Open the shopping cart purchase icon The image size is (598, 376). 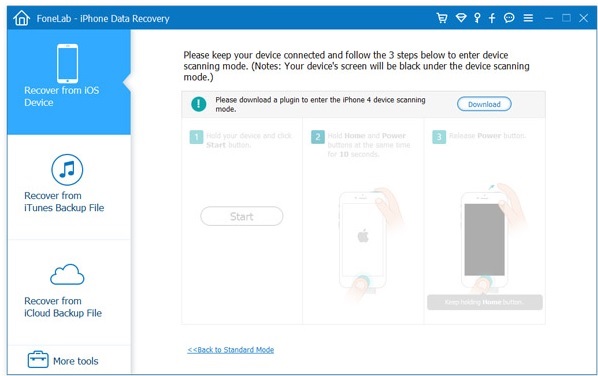442,18
